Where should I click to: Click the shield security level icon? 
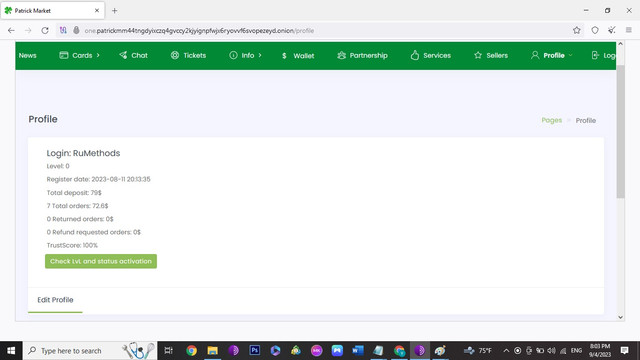(x=595, y=30)
